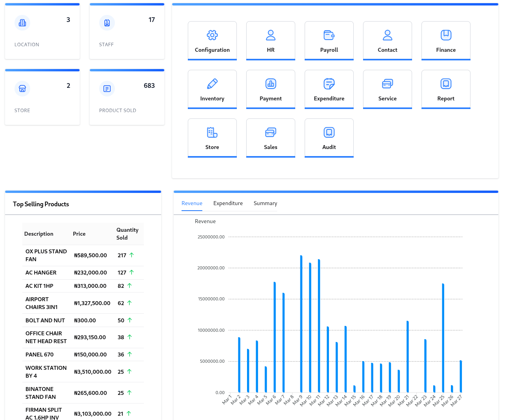Select the Revenue chart tab
This screenshot has width=505, height=420.
tap(192, 203)
